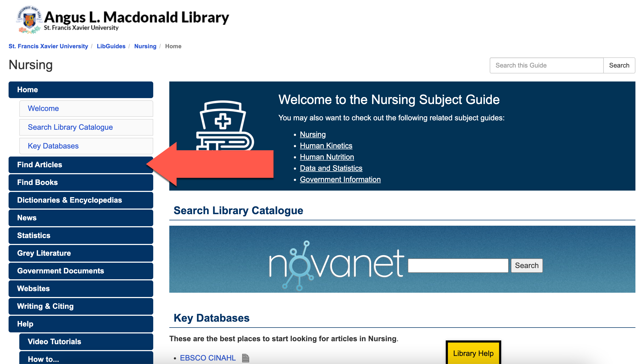The image size is (644, 364).
Task: Open the Human Kinetics guide link
Action: tap(326, 146)
